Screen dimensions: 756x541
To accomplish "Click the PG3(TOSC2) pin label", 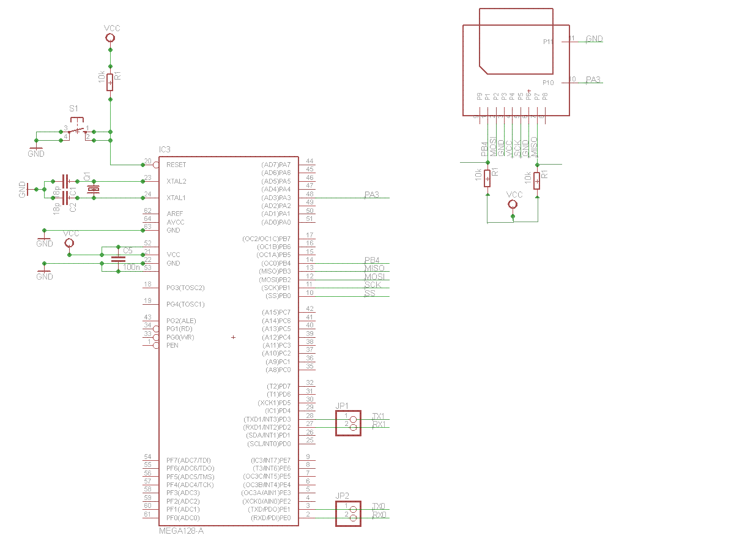I will point(185,288).
